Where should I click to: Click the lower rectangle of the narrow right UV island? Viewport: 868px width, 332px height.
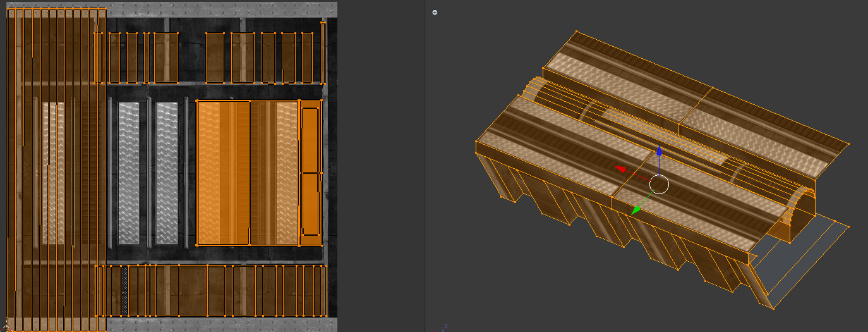[x=310, y=204]
